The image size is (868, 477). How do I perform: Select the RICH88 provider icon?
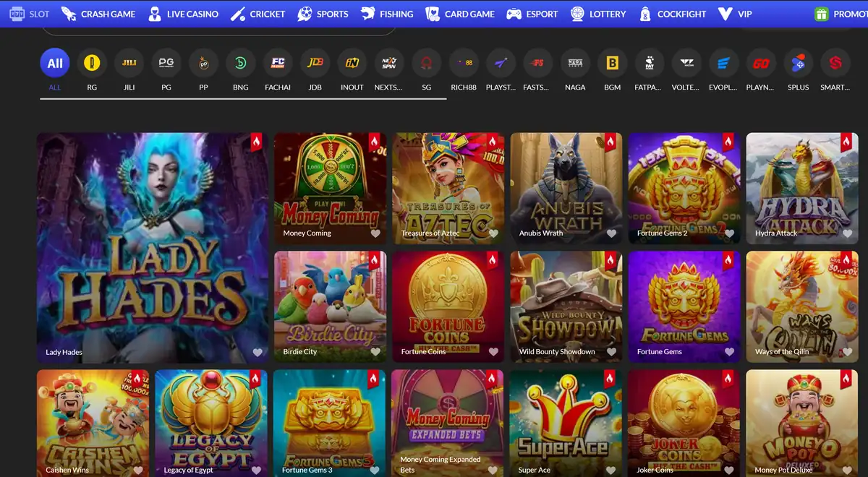coord(463,62)
